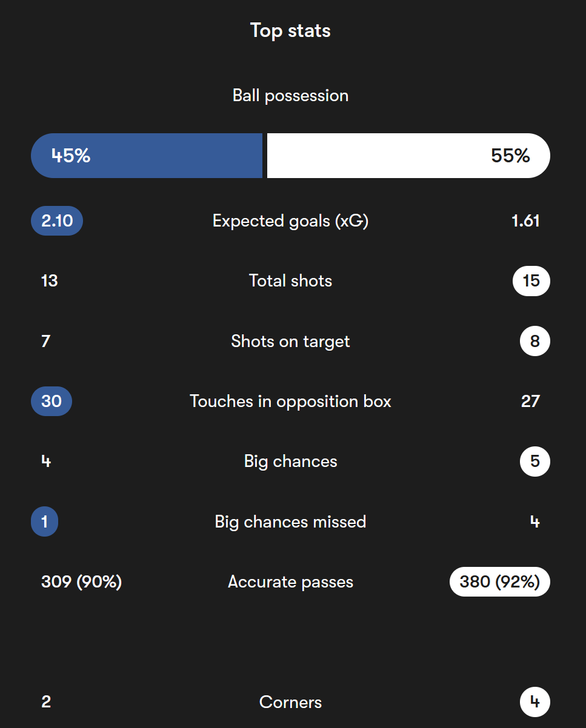Image resolution: width=586 pixels, height=728 pixels.
Task: Click the 309 (90%) passes value
Action: 82,582
